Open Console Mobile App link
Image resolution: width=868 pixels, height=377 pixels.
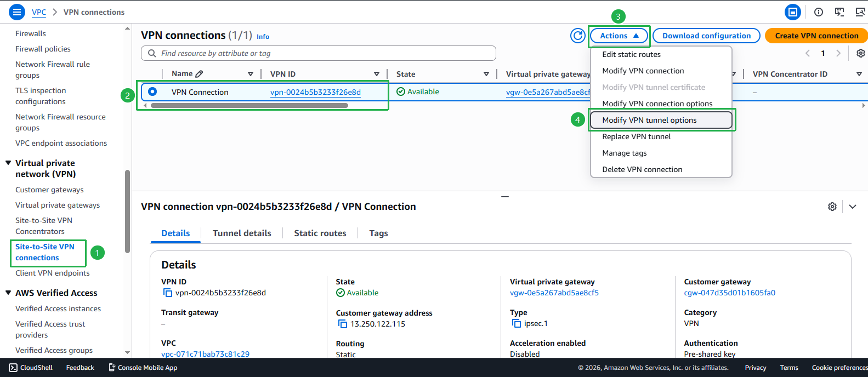[143, 368]
